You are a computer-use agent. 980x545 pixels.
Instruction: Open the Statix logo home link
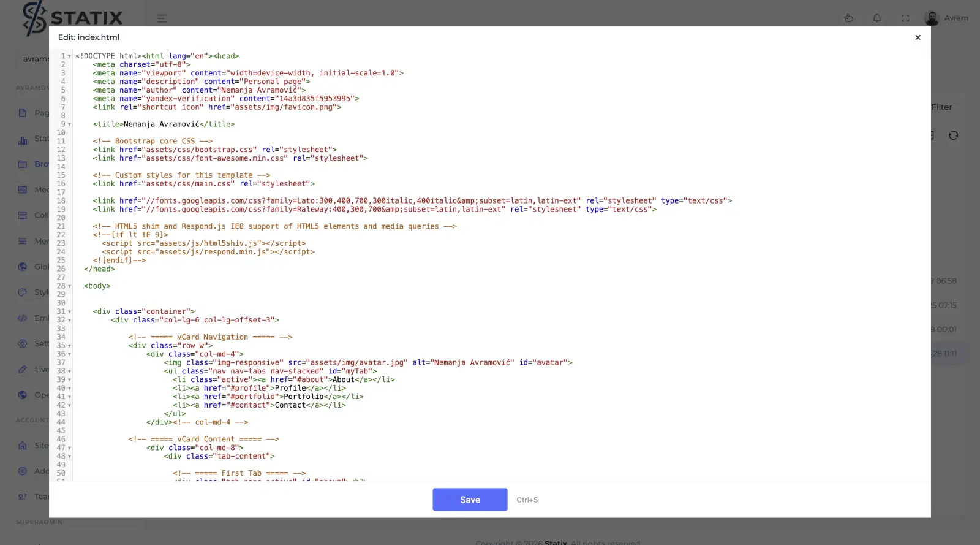tap(72, 18)
